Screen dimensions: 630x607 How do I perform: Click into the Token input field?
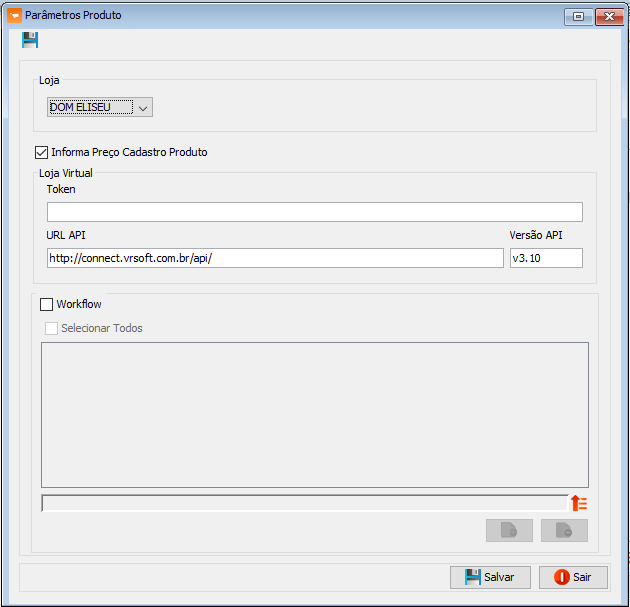pyautogui.click(x=315, y=212)
